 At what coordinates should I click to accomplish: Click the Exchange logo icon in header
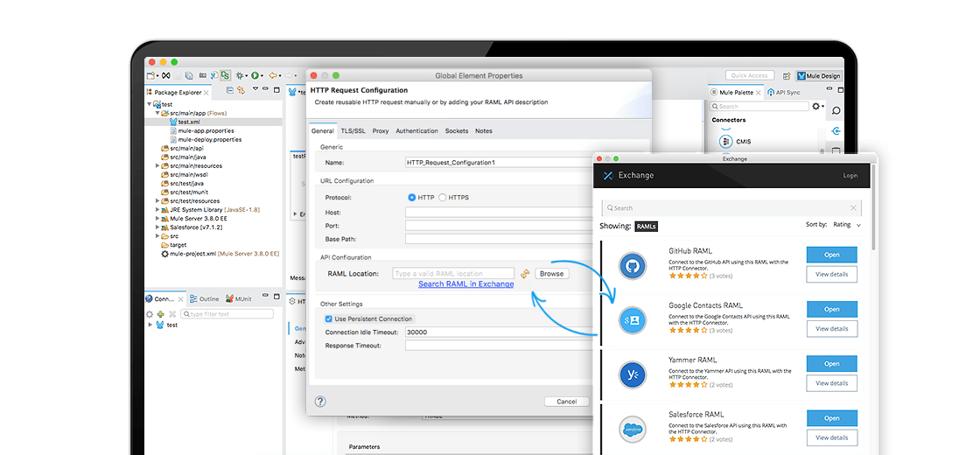coord(608,175)
